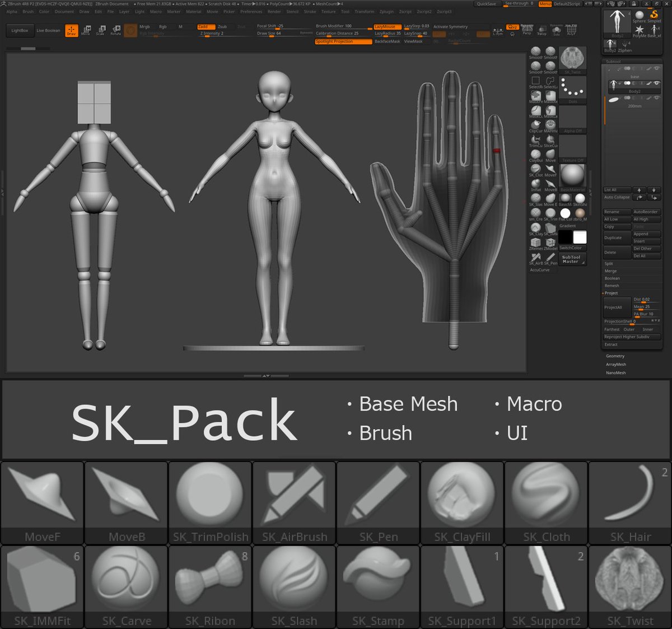Open the BasicMaterial large sphere selector
The height and width of the screenshot is (629, 672).
(x=572, y=178)
